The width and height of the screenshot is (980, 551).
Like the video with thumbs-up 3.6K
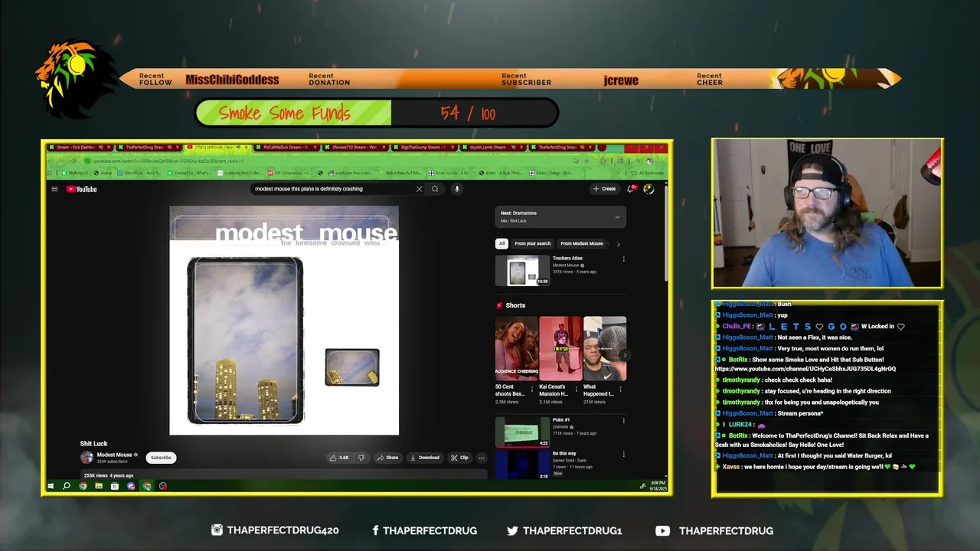click(339, 458)
